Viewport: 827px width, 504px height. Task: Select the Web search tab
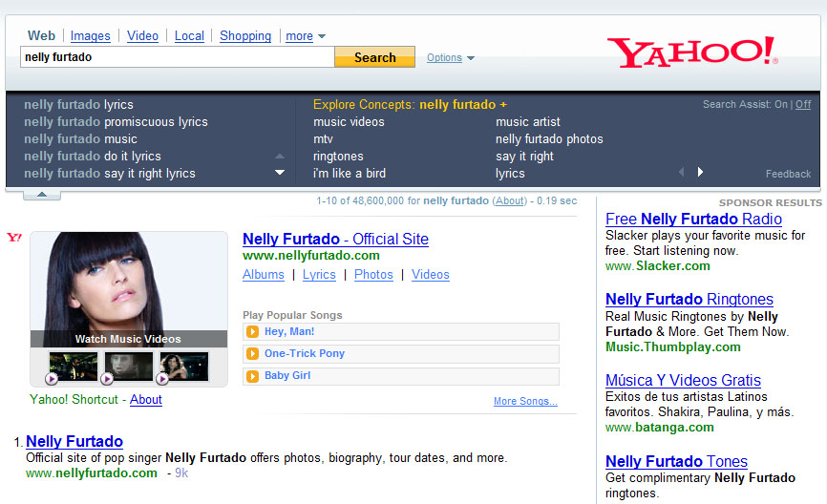click(x=41, y=36)
